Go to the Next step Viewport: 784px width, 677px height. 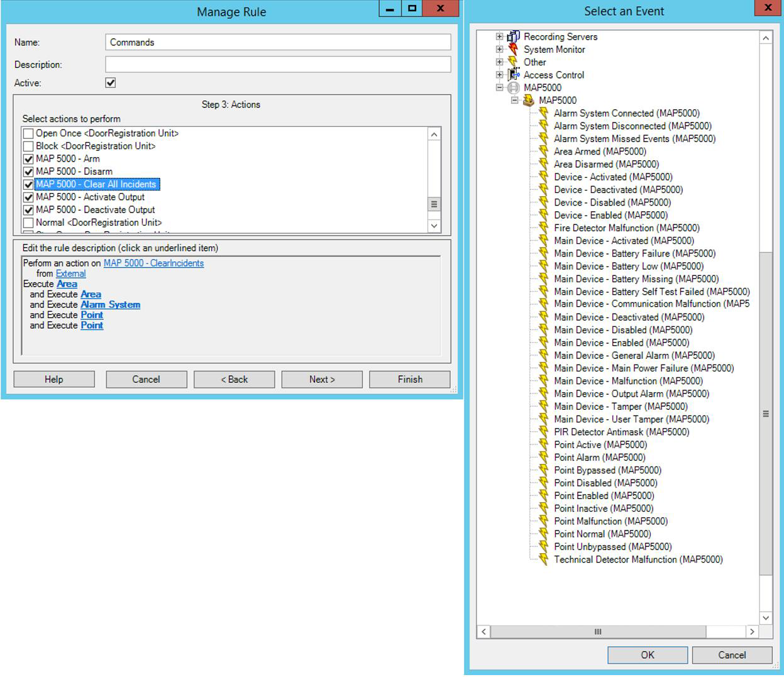322,379
